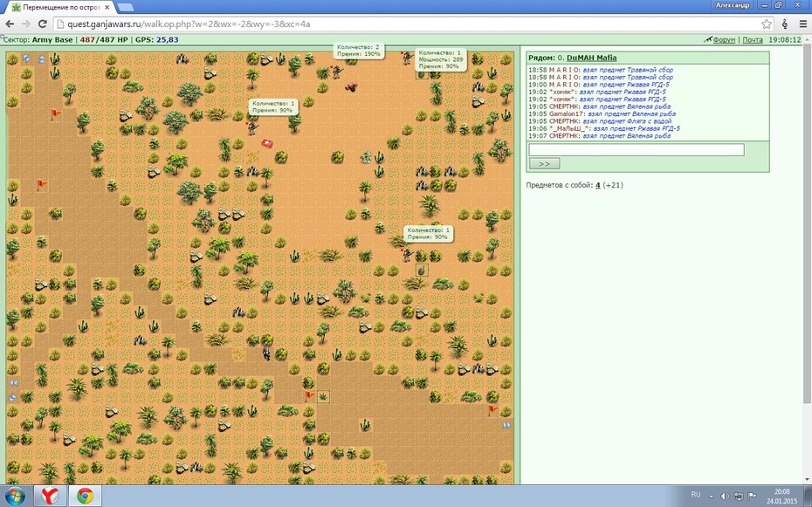The width and height of the screenshot is (812, 507).
Task: Move map right with the double right arrow
Action: click(x=506, y=425)
